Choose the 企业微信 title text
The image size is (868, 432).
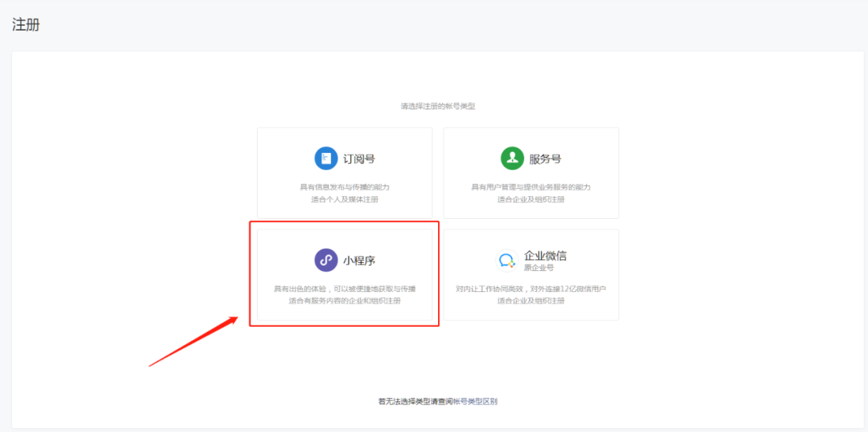point(545,255)
